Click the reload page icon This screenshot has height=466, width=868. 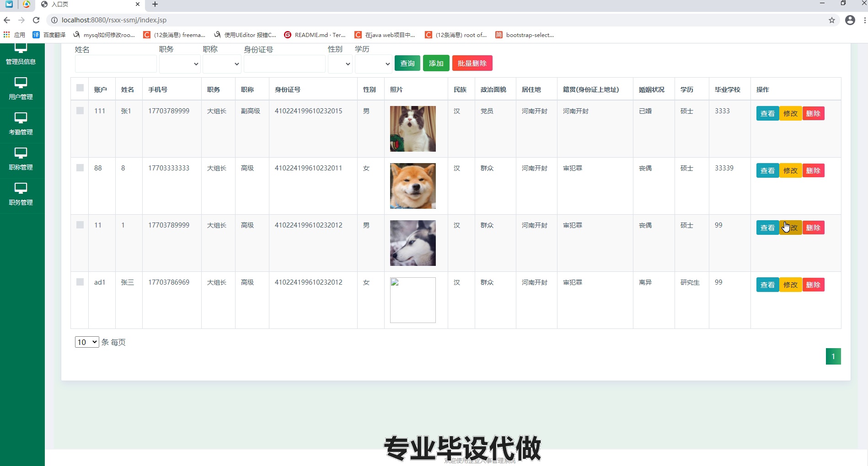pyautogui.click(x=36, y=20)
